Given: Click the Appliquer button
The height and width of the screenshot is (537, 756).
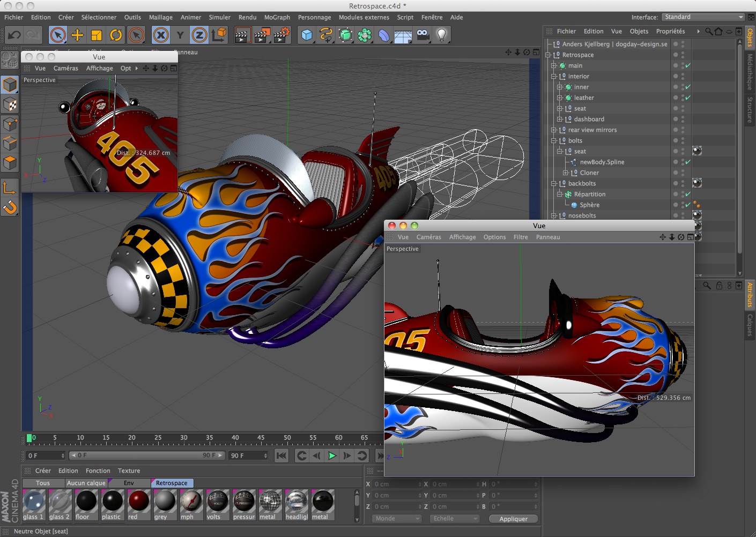Looking at the screenshot, I should (513, 519).
